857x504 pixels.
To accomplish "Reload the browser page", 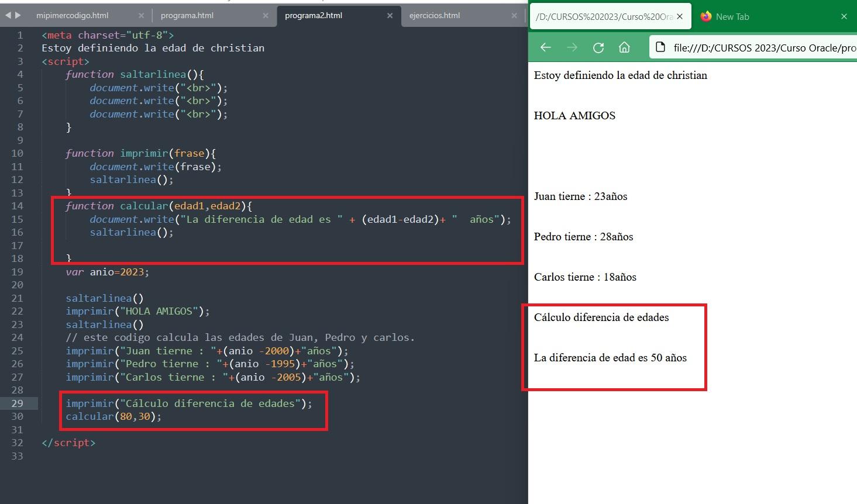I will click(x=598, y=47).
